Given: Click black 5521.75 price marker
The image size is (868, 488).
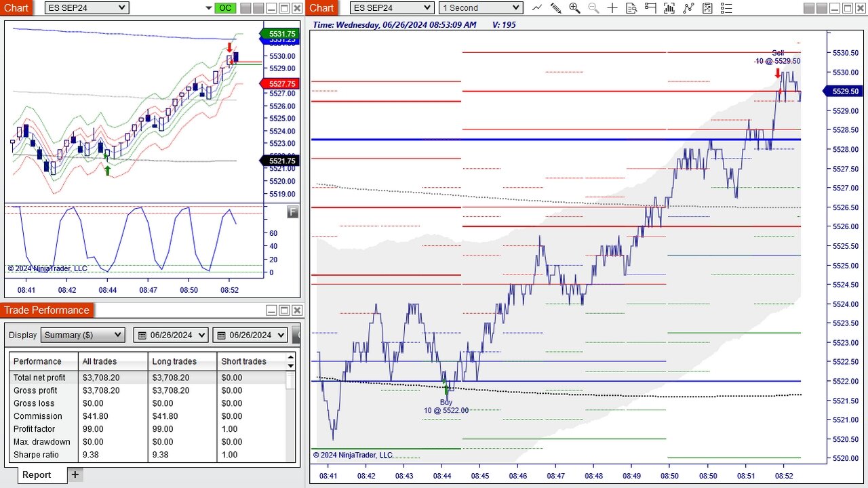Looking at the screenshot, I should 279,161.
